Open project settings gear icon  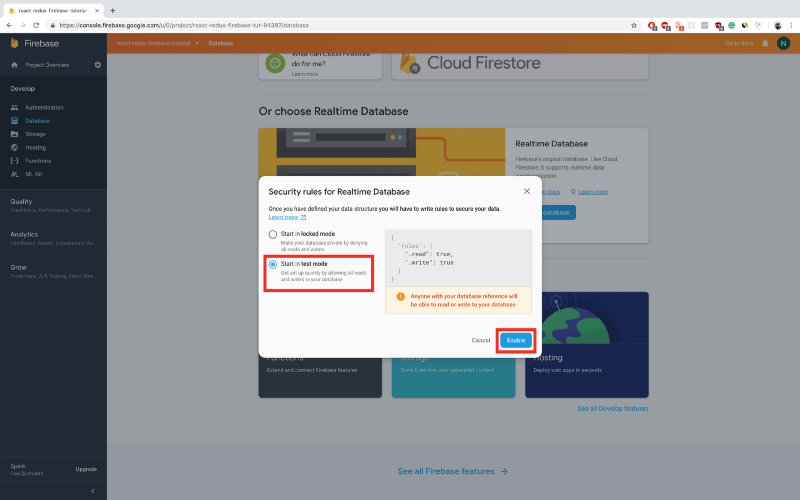(x=98, y=65)
